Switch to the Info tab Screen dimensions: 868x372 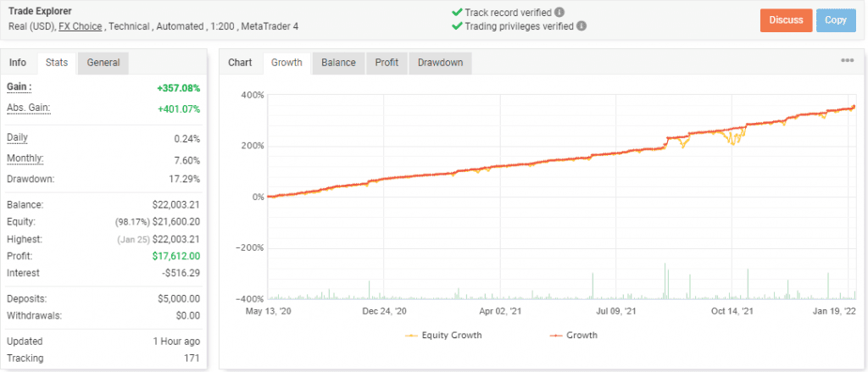(x=18, y=63)
